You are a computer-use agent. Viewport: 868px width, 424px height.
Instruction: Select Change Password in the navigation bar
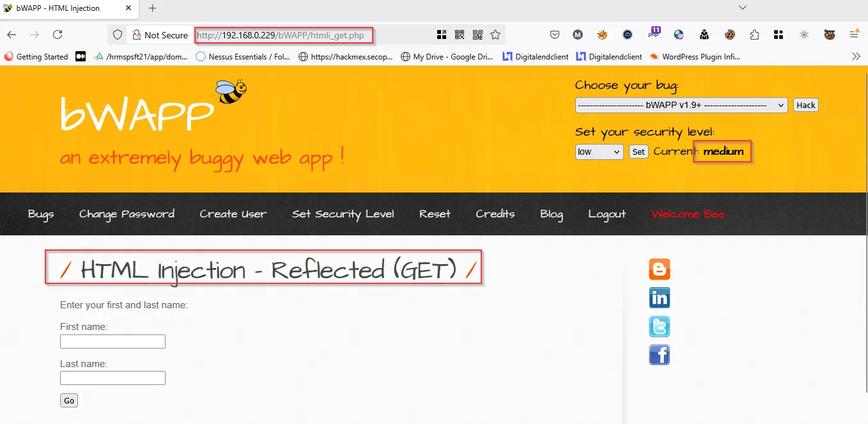point(126,214)
